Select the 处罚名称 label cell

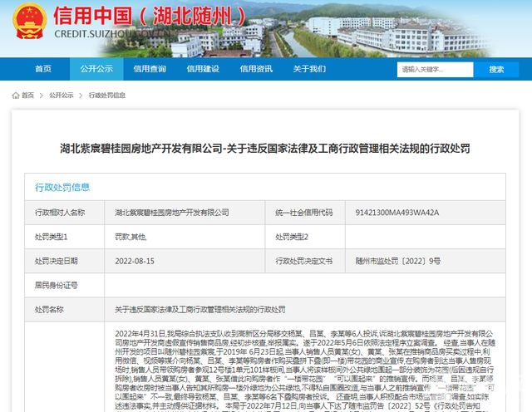[x=65, y=310]
